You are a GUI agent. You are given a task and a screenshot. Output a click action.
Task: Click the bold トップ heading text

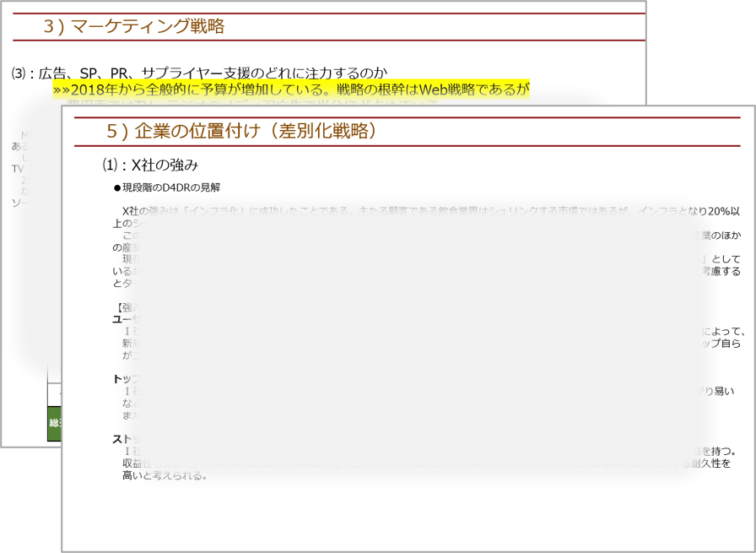click(120, 379)
